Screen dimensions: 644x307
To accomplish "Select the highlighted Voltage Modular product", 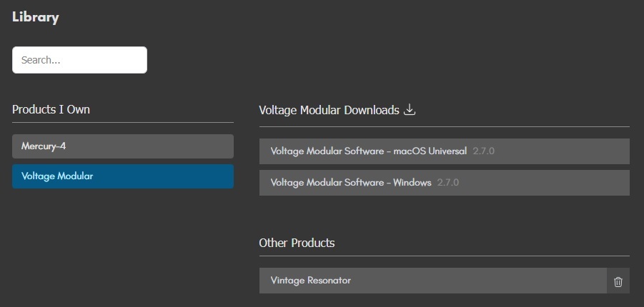I will pyautogui.click(x=122, y=176).
